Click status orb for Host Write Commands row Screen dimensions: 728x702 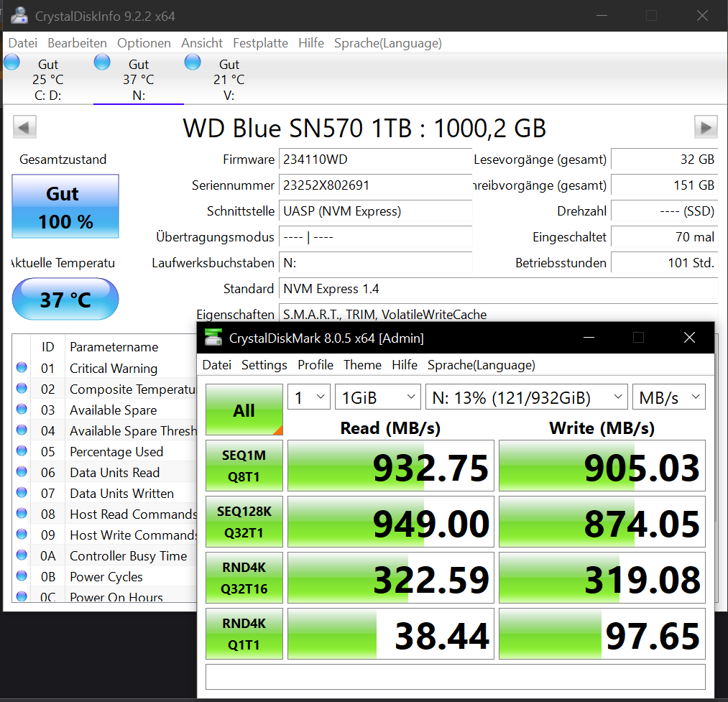tap(22, 534)
